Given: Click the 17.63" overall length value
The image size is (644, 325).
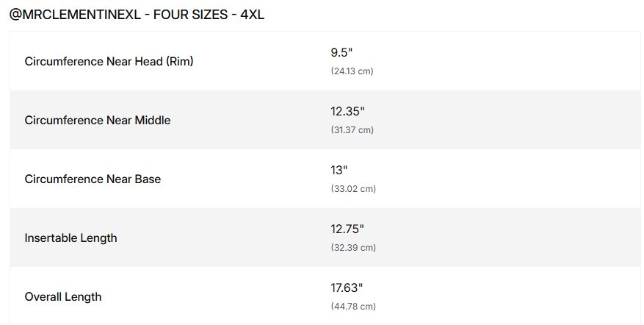Looking at the screenshot, I should [347, 288].
